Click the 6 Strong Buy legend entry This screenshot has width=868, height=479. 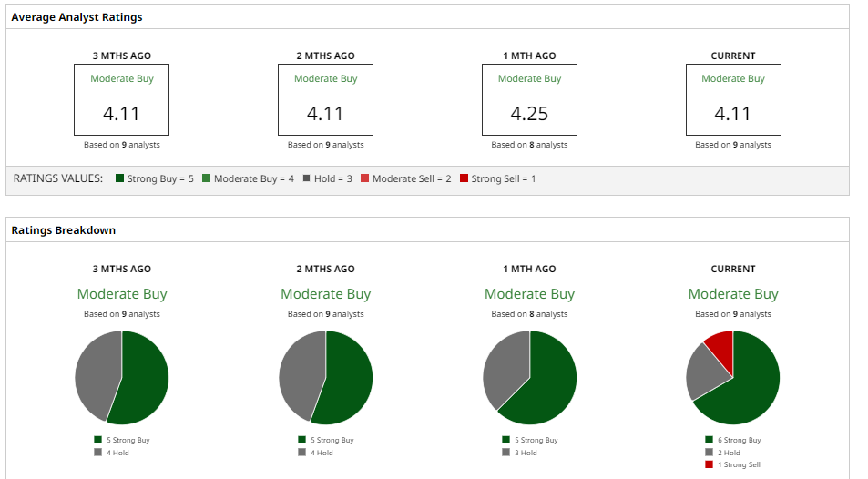point(733,440)
